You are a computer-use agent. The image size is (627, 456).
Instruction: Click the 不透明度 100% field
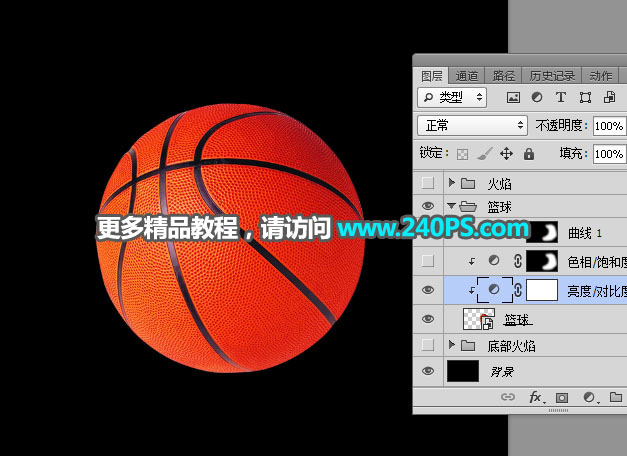[609, 126]
